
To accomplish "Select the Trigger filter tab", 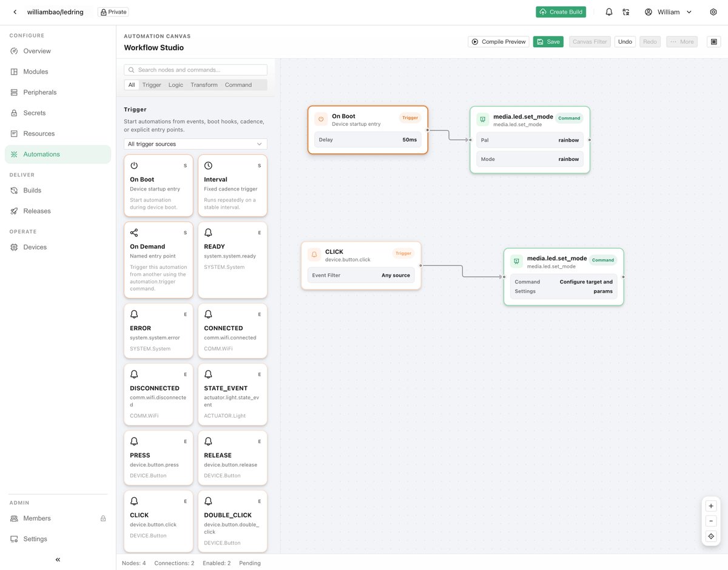I will click(x=152, y=85).
